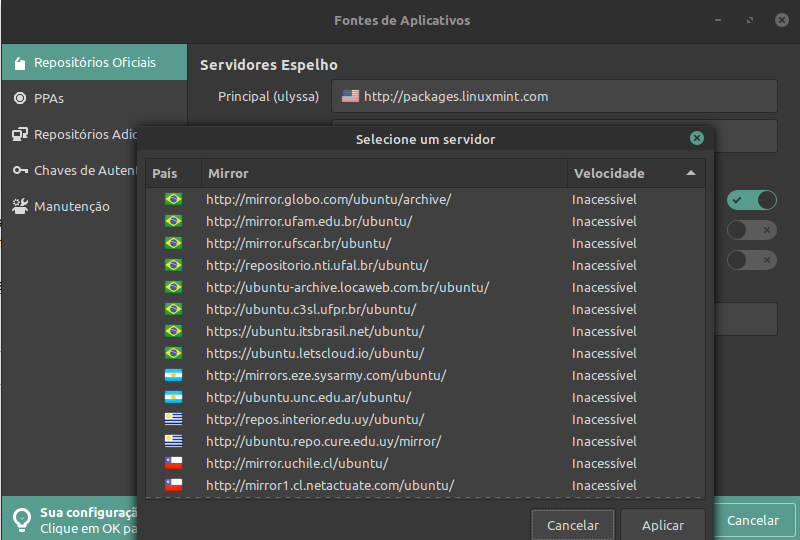Viewport: 800px width, 540px height.
Task: Click Cancelar in the main window banner
Action: click(x=753, y=520)
